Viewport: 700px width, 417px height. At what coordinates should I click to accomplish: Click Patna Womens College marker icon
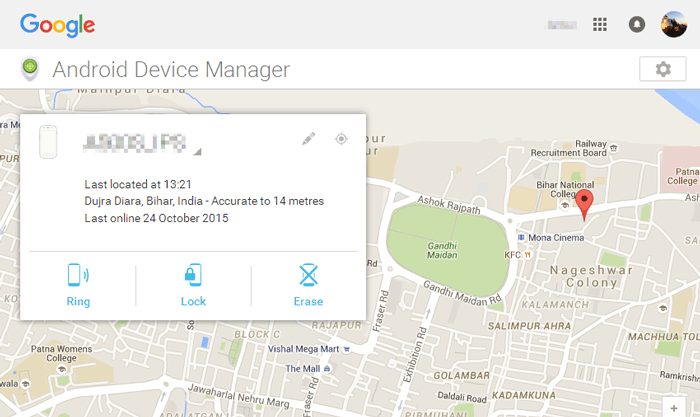click(x=62, y=369)
